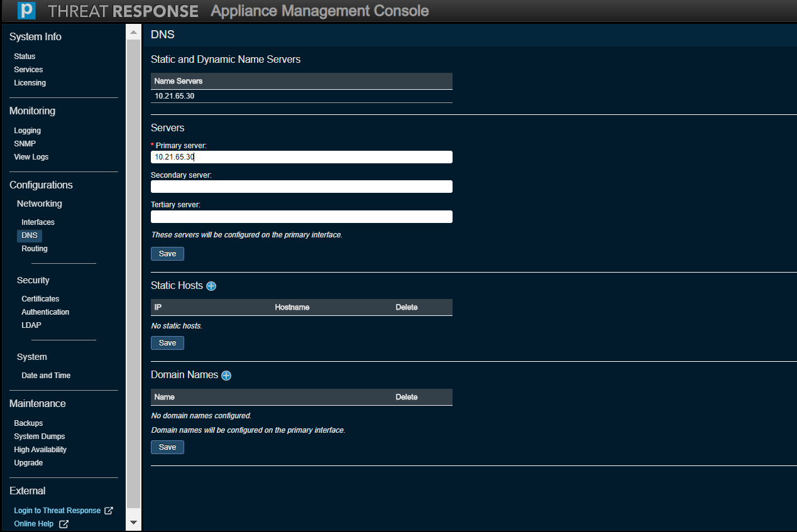
Task: Click the sidebar scroll up arrow
Action: coord(133,32)
